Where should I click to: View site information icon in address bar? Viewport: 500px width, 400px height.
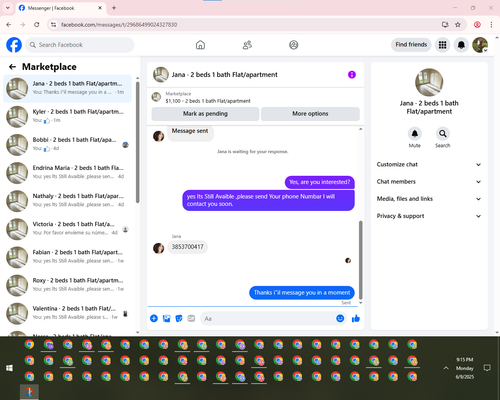pyautogui.click(x=53, y=25)
